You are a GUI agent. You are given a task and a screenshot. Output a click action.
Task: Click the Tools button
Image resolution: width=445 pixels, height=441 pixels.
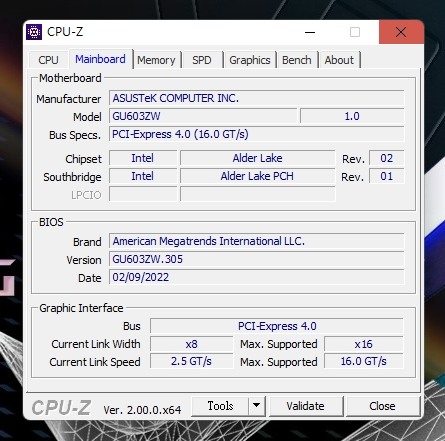220,406
